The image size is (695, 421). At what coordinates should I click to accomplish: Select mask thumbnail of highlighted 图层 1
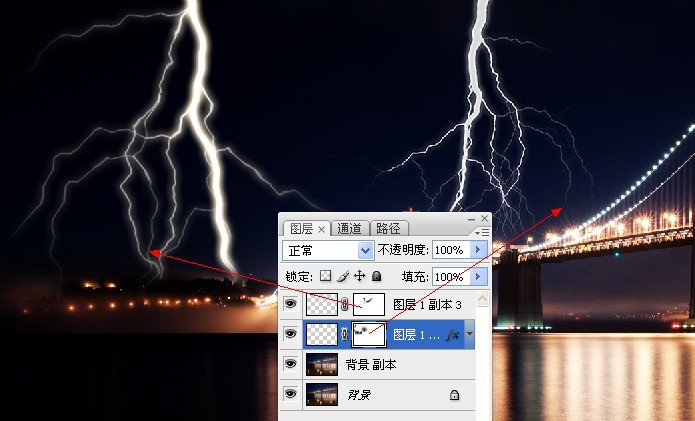point(369,335)
